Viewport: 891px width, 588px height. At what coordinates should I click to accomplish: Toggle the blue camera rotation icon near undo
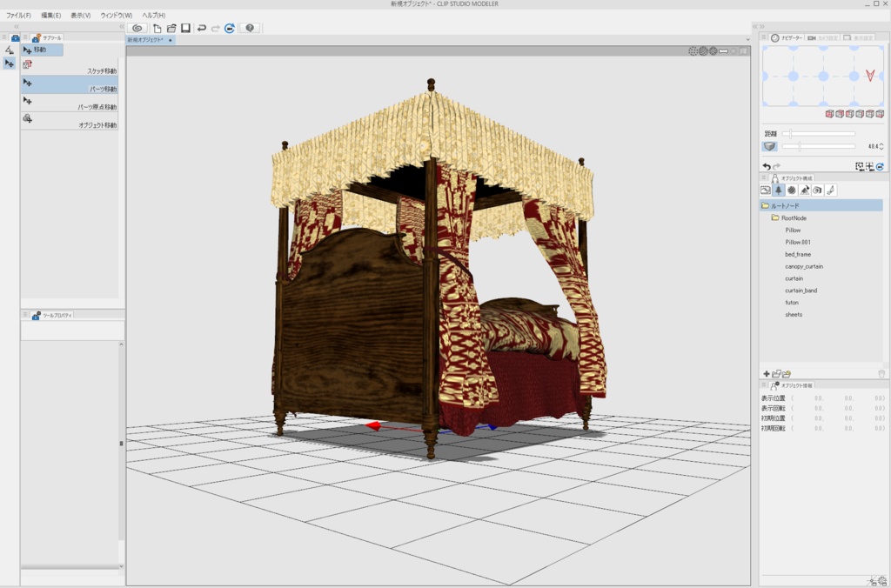[881, 165]
